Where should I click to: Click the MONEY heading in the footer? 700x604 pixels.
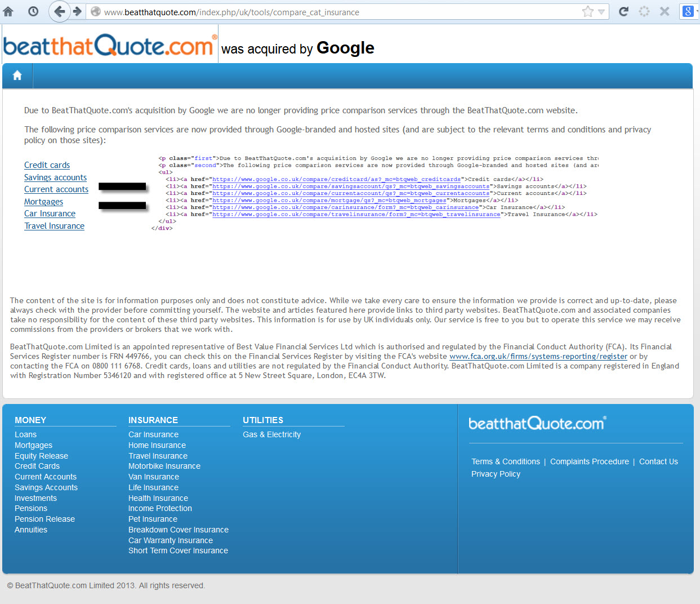tap(30, 420)
